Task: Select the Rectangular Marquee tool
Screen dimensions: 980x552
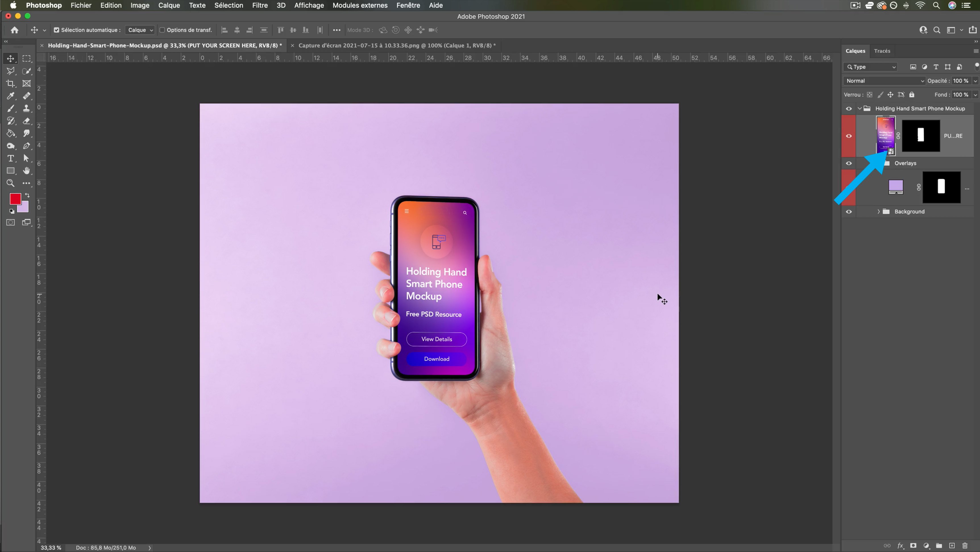Action: click(26, 59)
